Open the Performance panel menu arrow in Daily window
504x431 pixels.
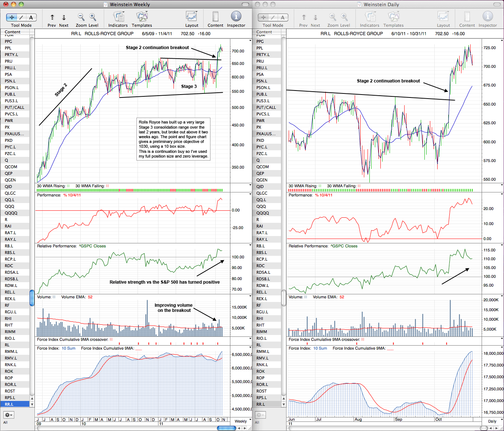[502, 194]
